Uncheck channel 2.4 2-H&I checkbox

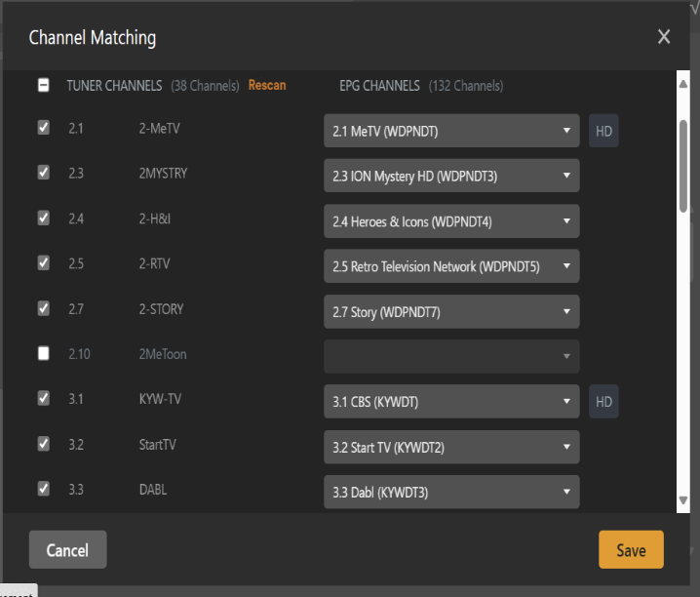click(43, 219)
